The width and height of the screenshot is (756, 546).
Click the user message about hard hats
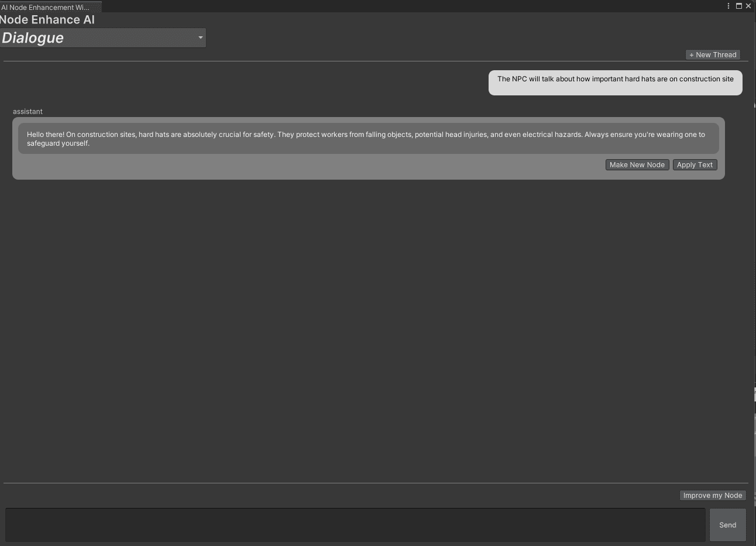(615, 83)
